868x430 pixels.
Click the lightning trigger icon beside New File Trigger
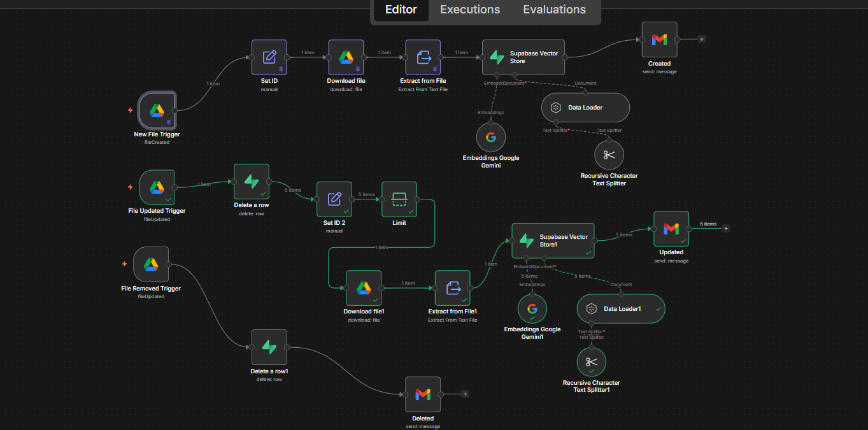[x=131, y=110]
